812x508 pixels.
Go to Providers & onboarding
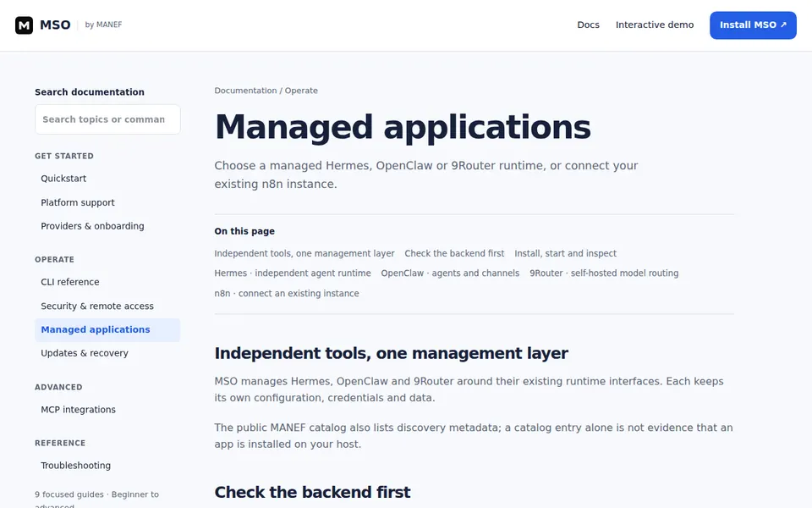(93, 226)
